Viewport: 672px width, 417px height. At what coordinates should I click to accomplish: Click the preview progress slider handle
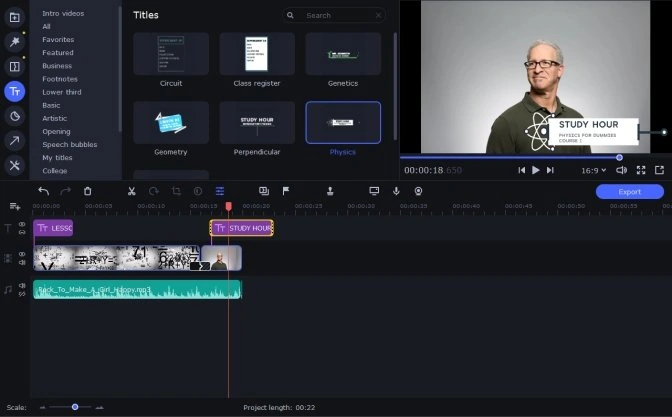[x=619, y=158]
